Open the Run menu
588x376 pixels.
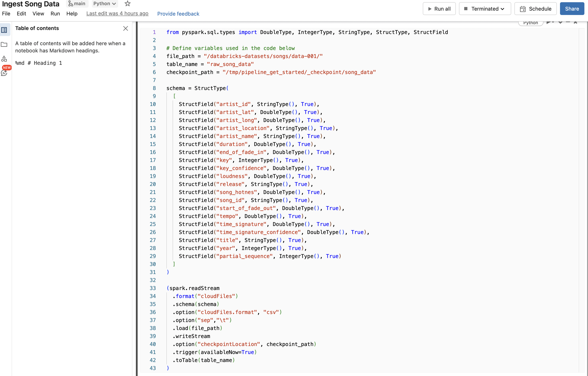click(55, 14)
